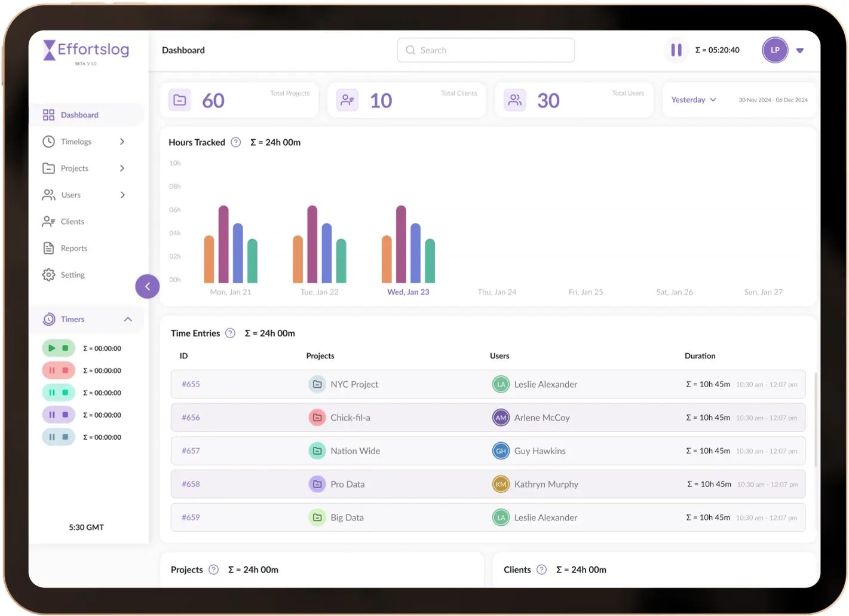
Task: Click the Total Projects folder icon
Action: (x=180, y=100)
